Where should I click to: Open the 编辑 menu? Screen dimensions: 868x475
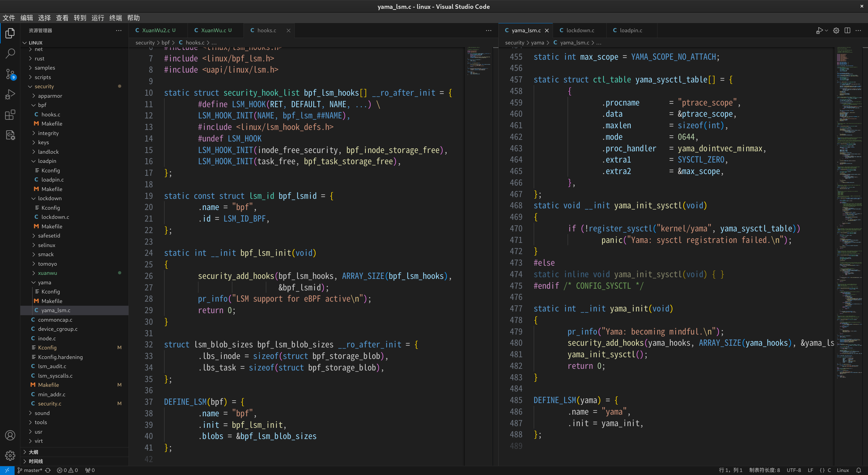(27, 18)
